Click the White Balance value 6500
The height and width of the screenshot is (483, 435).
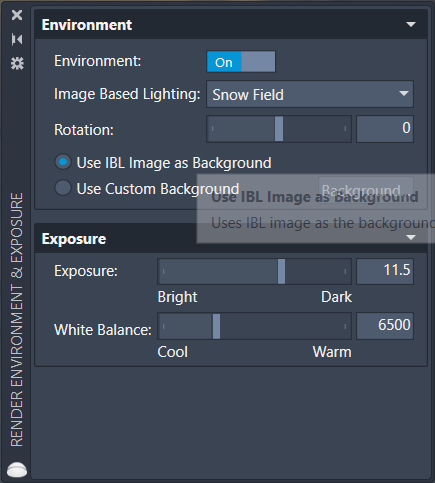(x=385, y=326)
